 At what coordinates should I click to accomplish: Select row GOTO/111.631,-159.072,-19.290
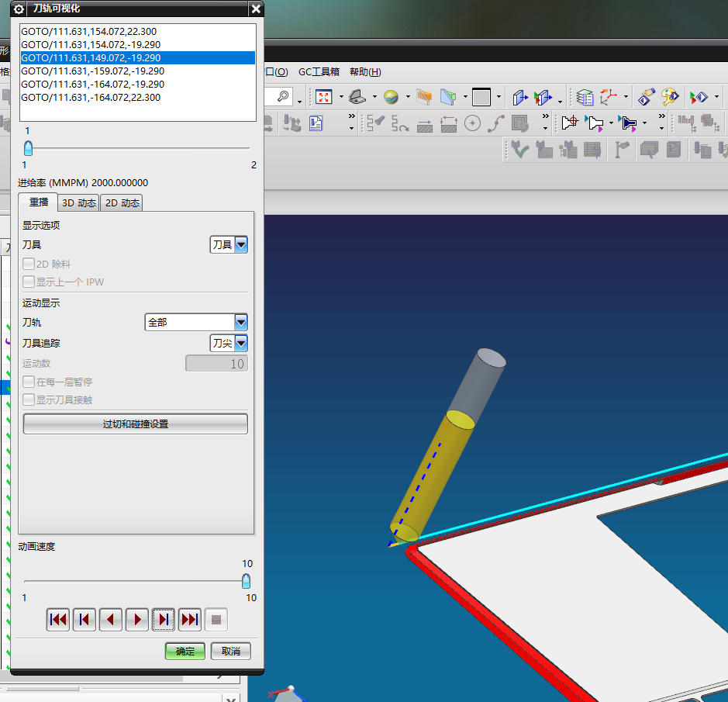(x=138, y=71)
